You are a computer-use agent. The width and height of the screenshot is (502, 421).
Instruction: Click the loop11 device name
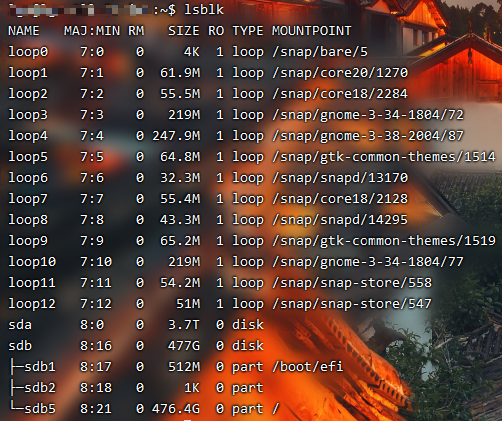(x=32, y=283)
